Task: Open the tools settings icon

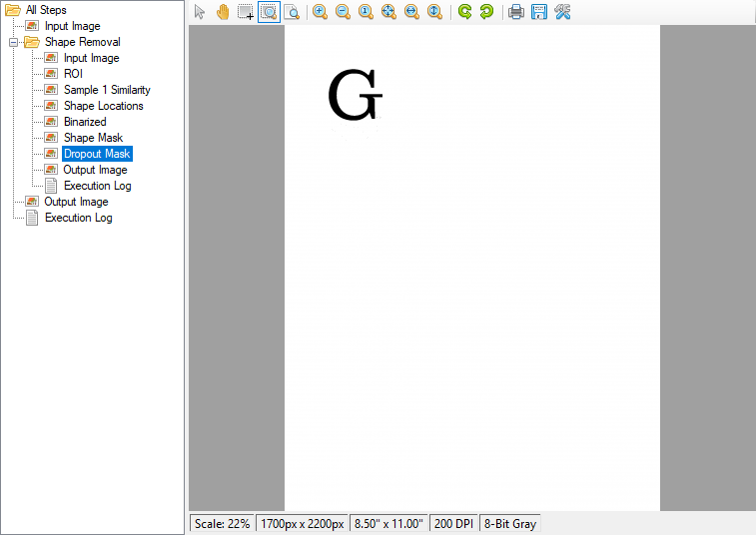Action: click(562, 12)
